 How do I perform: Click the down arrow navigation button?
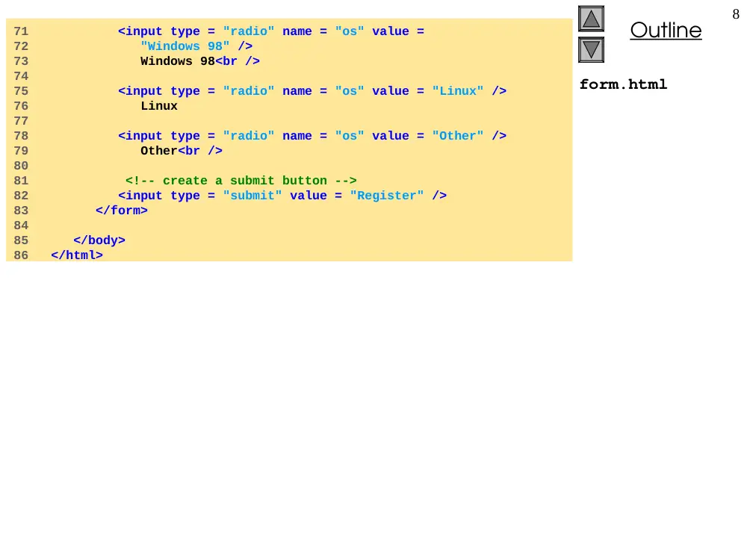(591, 49)
